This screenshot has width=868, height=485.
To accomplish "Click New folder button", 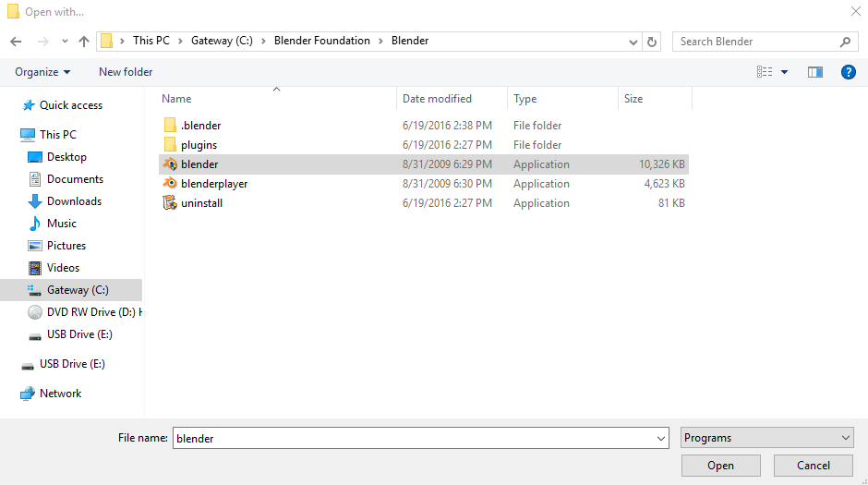I will coord(126,72).
